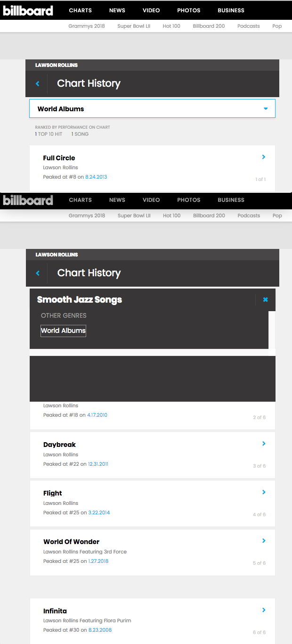
Task: Open Flight entry chevron arrow
Action: 264,492
